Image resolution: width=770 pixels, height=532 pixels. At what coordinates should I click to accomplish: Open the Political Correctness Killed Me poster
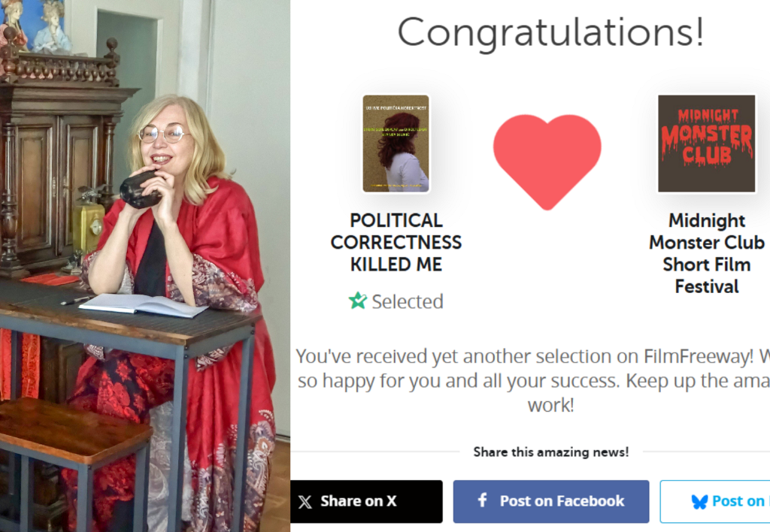(396, 143)
